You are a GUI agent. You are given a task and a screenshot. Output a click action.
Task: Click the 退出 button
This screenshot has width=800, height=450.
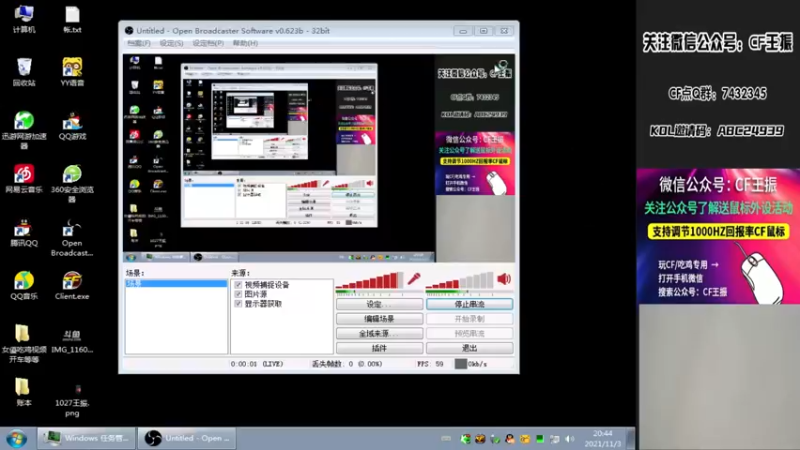click(469, 348)
